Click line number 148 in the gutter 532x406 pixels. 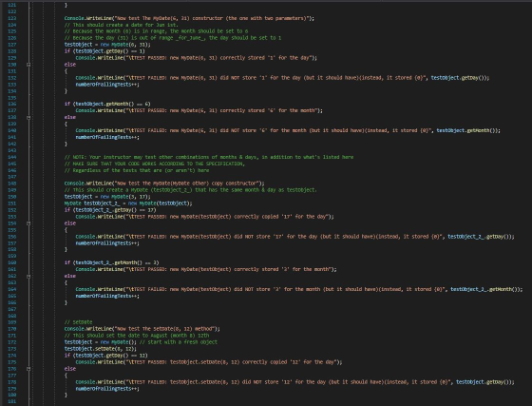coord(11,184)
